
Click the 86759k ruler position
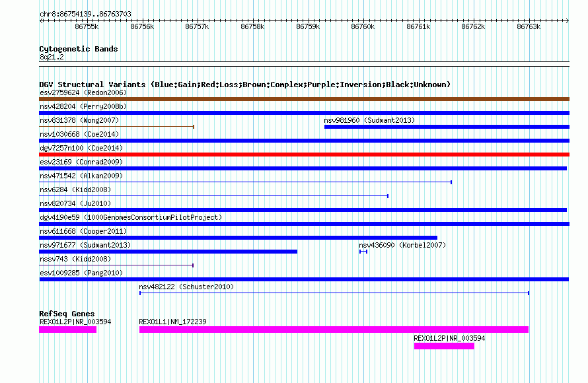tap(308, 26)
